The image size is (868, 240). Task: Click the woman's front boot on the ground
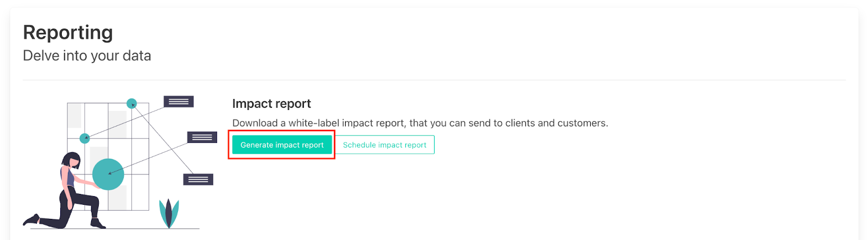[98, 223]
